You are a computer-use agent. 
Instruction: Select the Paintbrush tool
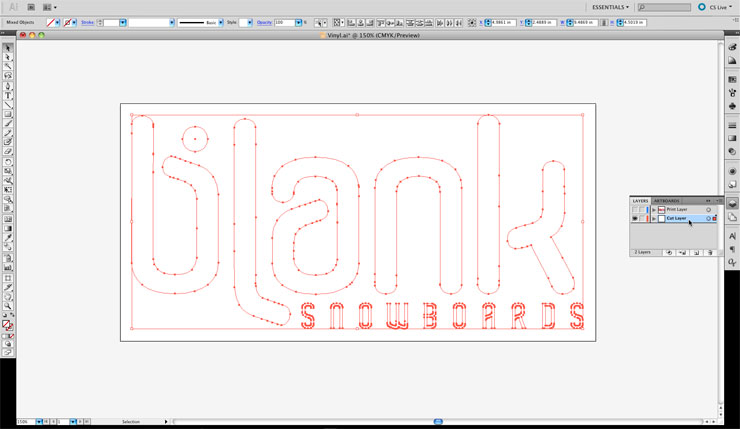coord(8,124)
